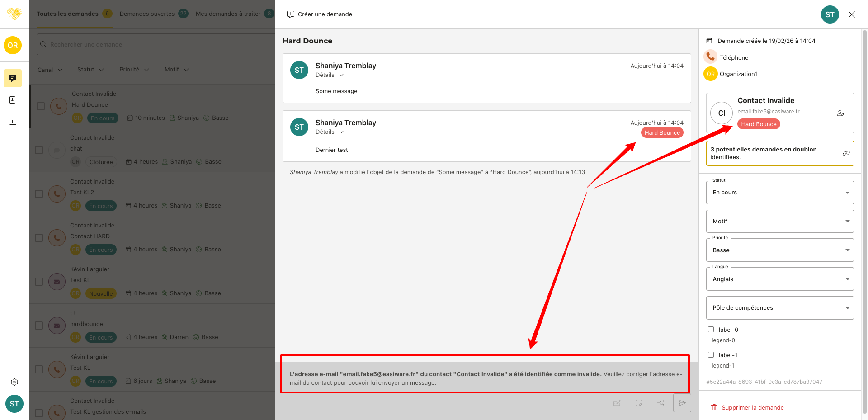The height and width of the screenshot is (420, 868).
Task: Click the duplicate requests link icon
Action: tap(846, 153)
